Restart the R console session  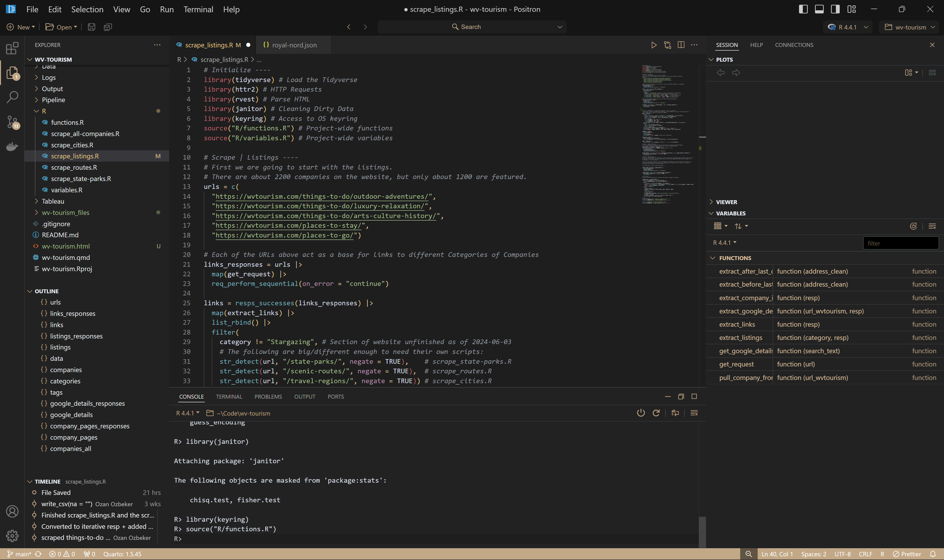tap(656, 413)
